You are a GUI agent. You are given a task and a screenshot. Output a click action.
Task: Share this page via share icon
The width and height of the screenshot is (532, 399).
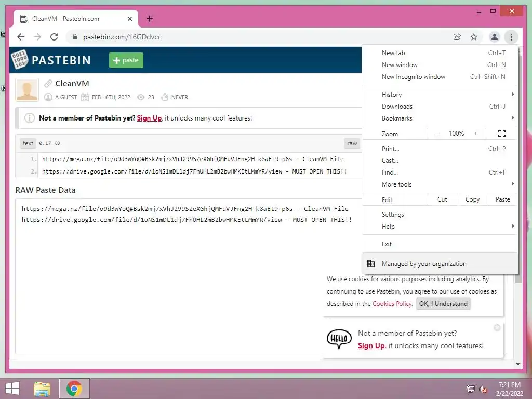pos(457,37)
